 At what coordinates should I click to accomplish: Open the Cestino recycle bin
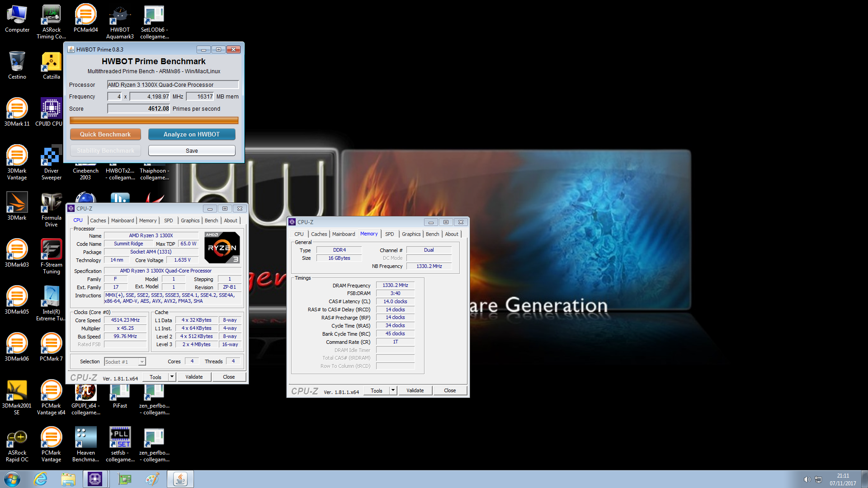[17, 66]
